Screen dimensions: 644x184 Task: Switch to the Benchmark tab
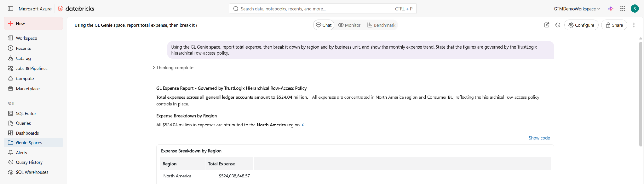[x=381, y=25]
